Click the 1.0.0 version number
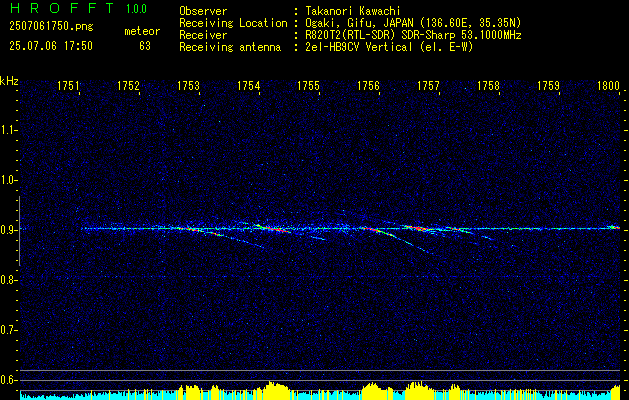This screenshot has height=400, width=629. (136, 8)
